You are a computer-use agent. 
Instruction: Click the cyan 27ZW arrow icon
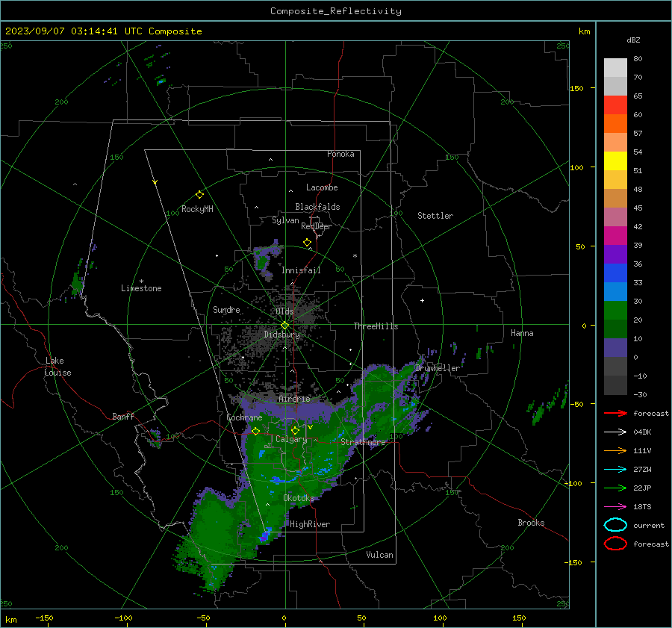(x=615, y=470)
